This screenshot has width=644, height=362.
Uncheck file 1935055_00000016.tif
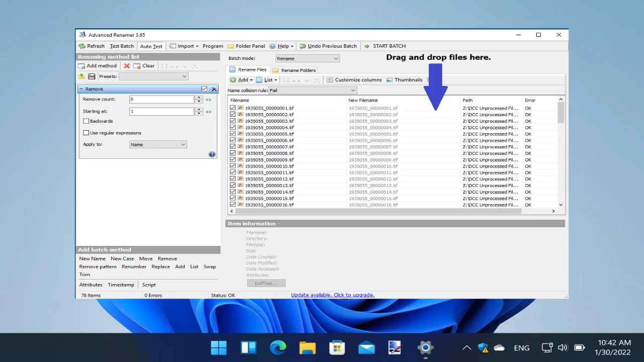(x=232, y=205)
